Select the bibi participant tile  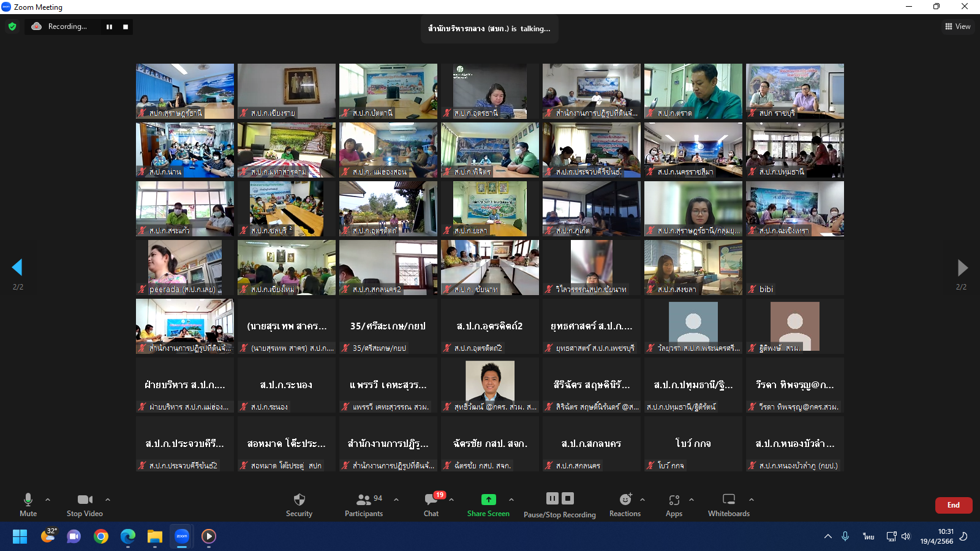click(x=795, y=268)
